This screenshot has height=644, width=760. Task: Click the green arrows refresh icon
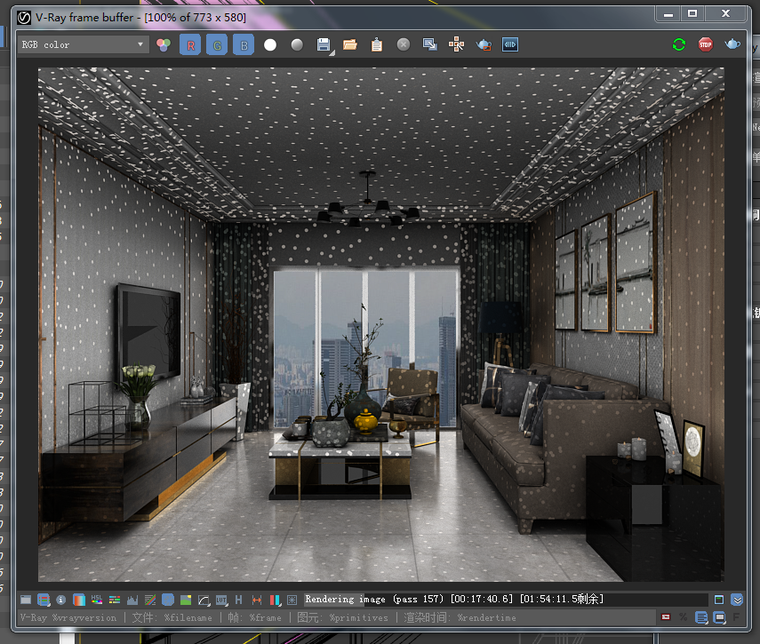coord(680,45)
